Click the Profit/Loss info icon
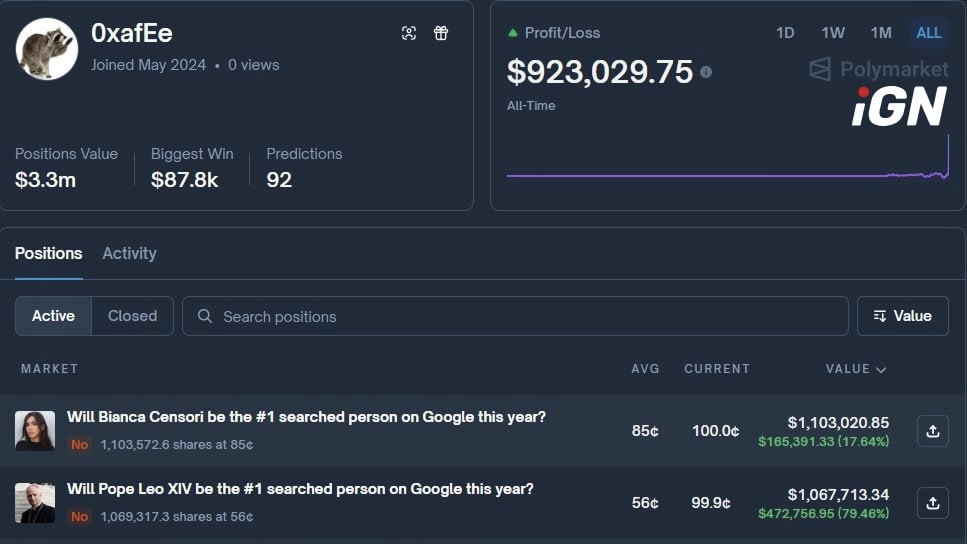This screenshot has height=544, width=967. point(706,72)
